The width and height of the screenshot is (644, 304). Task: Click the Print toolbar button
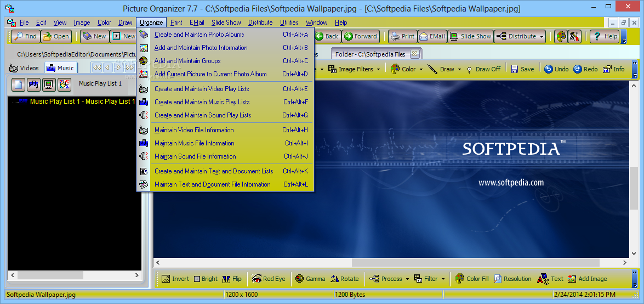tap(402, 36)
